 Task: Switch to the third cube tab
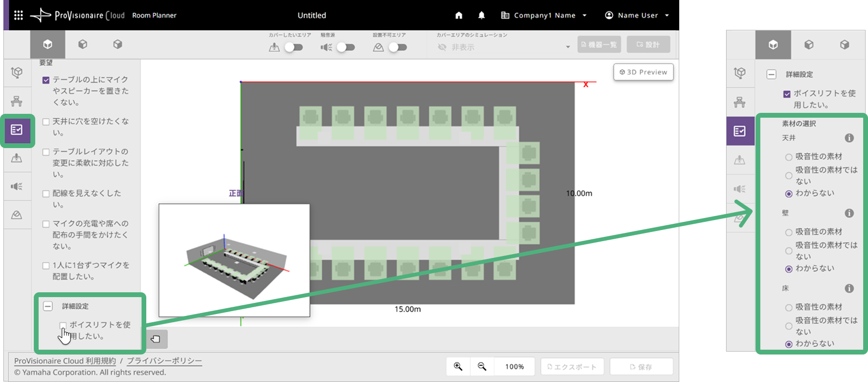click(x=117, y=44)
